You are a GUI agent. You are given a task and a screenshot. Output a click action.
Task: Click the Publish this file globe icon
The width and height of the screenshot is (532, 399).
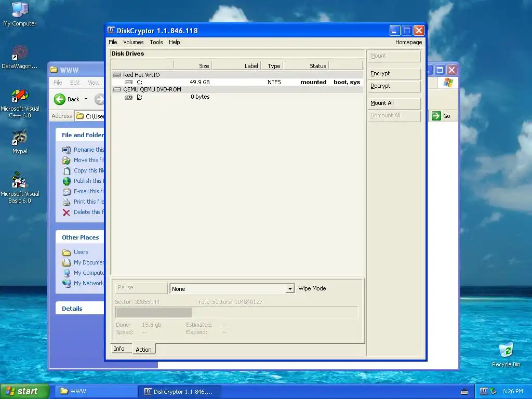point(66,181)
